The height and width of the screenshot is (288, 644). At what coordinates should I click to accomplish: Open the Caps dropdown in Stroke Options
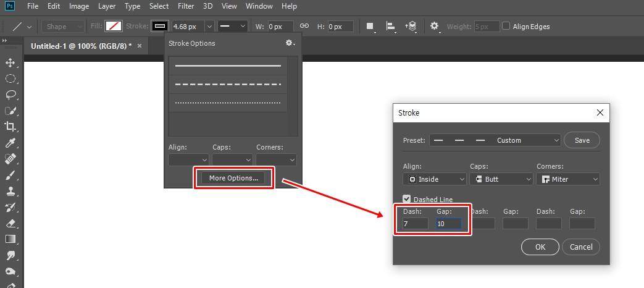[232, 159]
